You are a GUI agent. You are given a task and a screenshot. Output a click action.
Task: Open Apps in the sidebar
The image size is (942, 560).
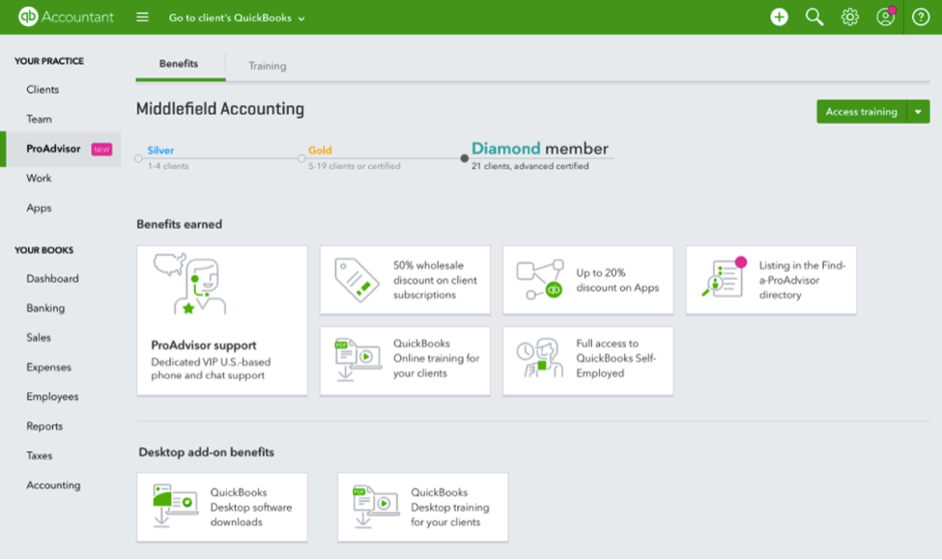pyautogui.click(x=39, y=209)
